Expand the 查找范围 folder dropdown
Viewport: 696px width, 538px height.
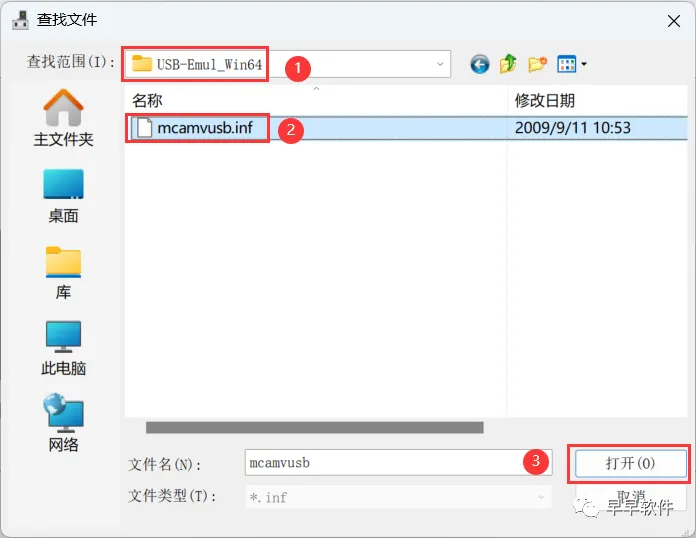tap(439, 64)
